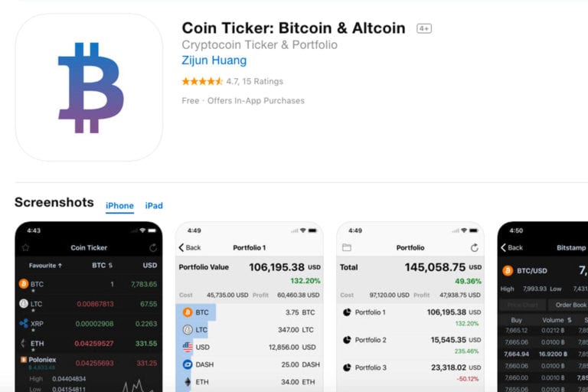Click the favourite star icon in Coin Ticker
This screenshot has width=588, height=392.
click(25, 248)
